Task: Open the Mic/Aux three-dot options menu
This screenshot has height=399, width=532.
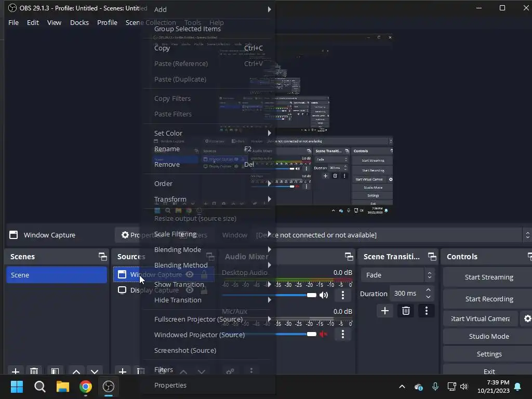Action: tap(343, 334)
